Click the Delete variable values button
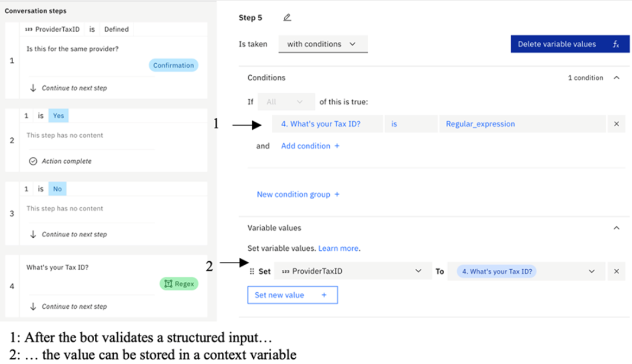This screenshot has height=364, width=632. (557, 44)
